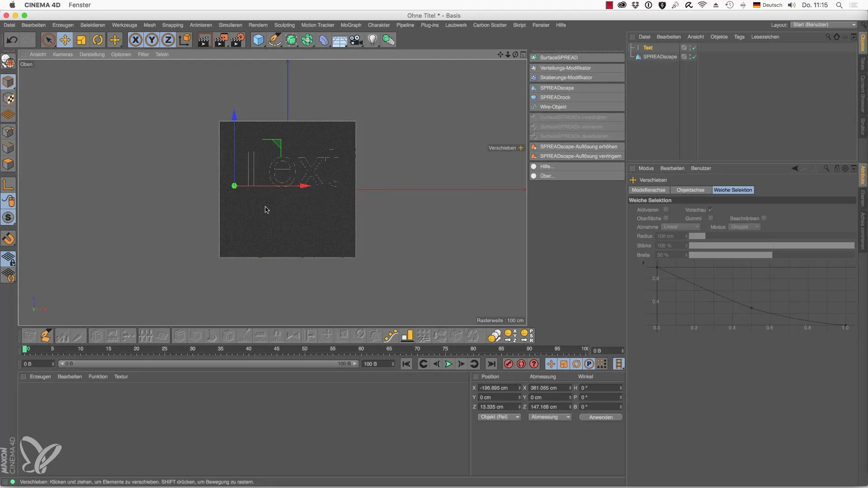Viewport: 868px width, 488px height.
Task: Open viewport Kameras menu
Action: [x=62, y=55]
